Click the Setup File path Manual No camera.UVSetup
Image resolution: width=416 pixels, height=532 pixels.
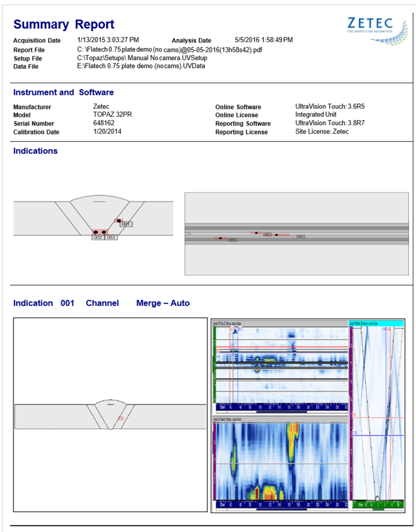(142, 58)
